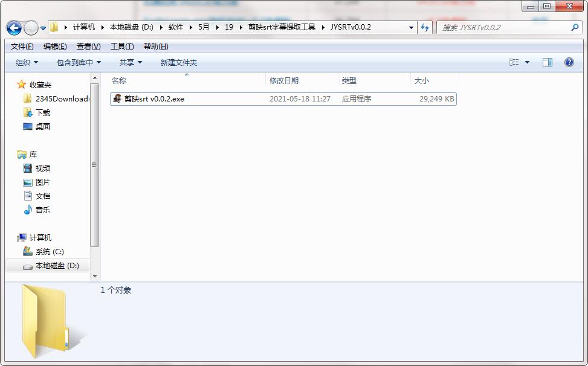Open the 工具(T) menu
This screenshot has width=588, height=366.
click(x=122, y=47)
